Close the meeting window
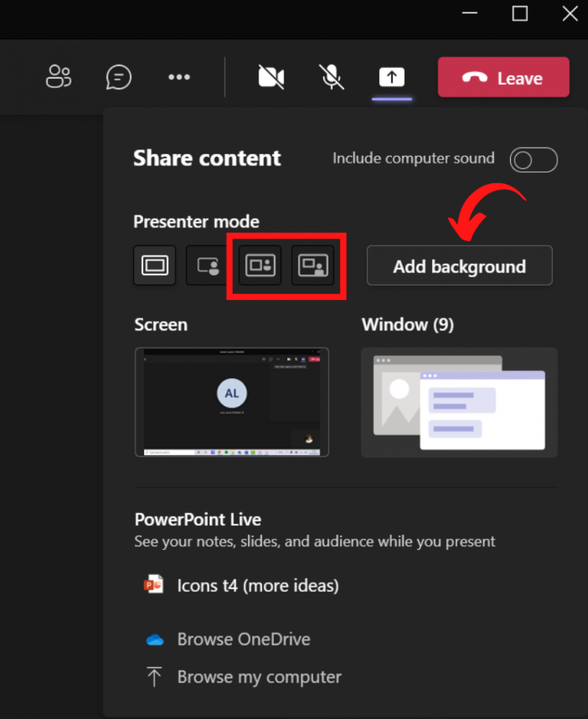Viewport: 588px width, 719px height. tap(570, 13)
